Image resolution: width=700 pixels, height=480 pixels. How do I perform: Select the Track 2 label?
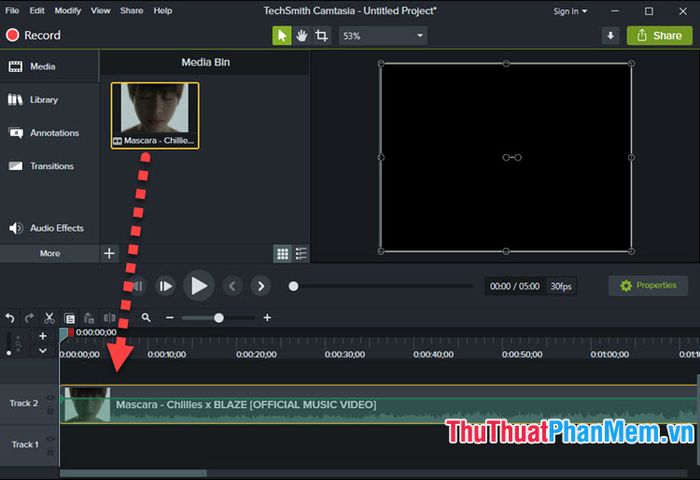(x=24, y=403)
